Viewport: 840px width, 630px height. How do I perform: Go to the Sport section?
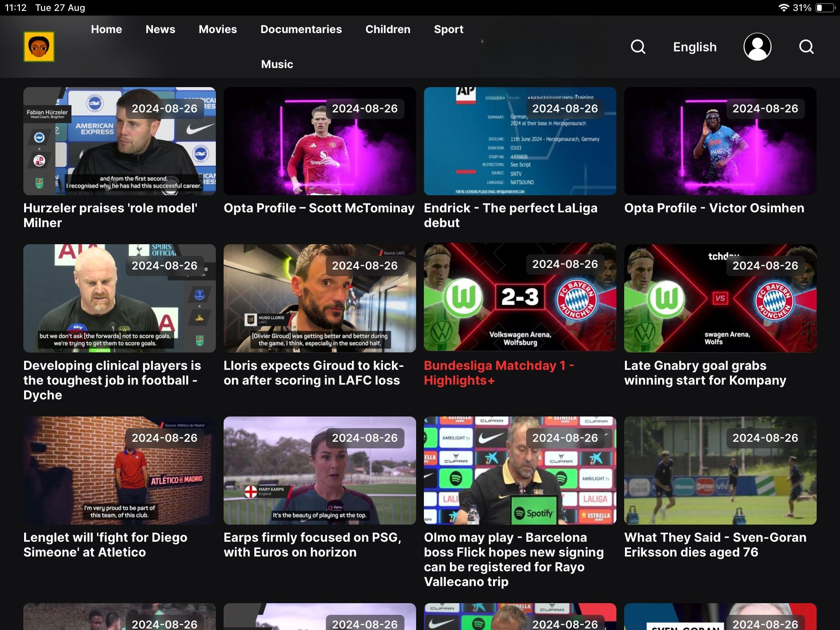(x=448, y=29)
